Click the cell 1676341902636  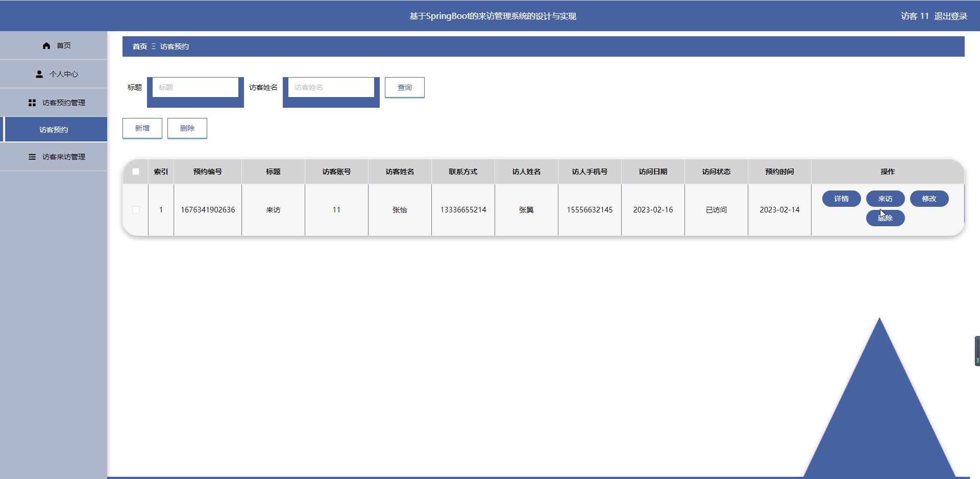[x=208, y=210]
